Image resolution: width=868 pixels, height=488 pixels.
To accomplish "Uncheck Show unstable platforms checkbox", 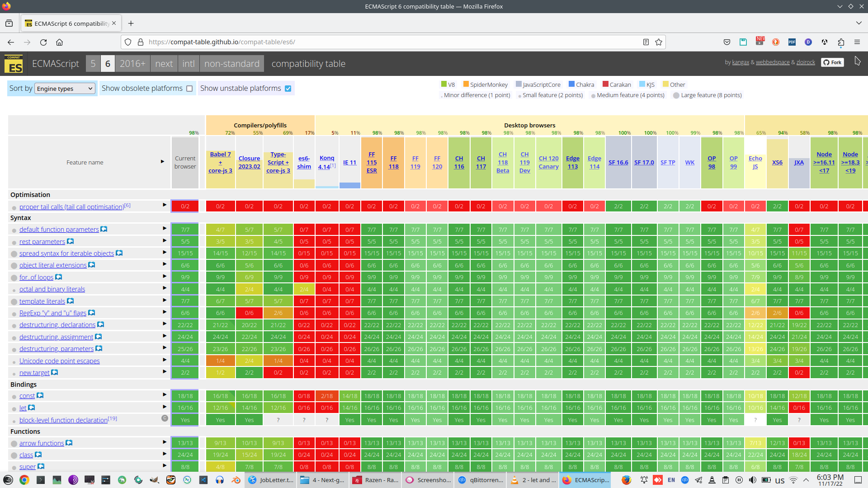I will point(288,89).
